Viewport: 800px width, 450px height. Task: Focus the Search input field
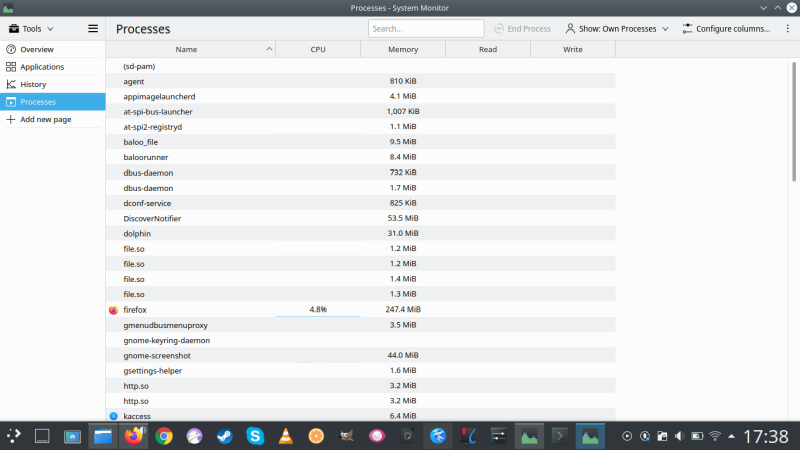tap(426, 29)
